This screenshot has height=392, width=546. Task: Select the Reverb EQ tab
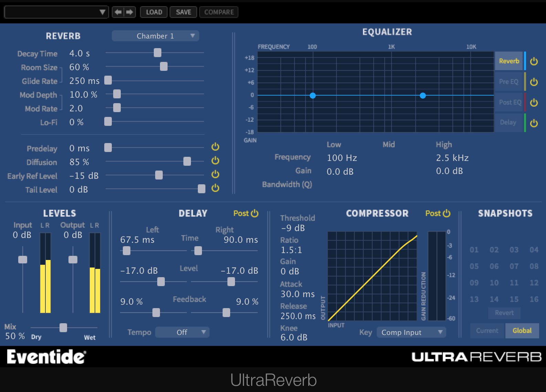point(509,61)
